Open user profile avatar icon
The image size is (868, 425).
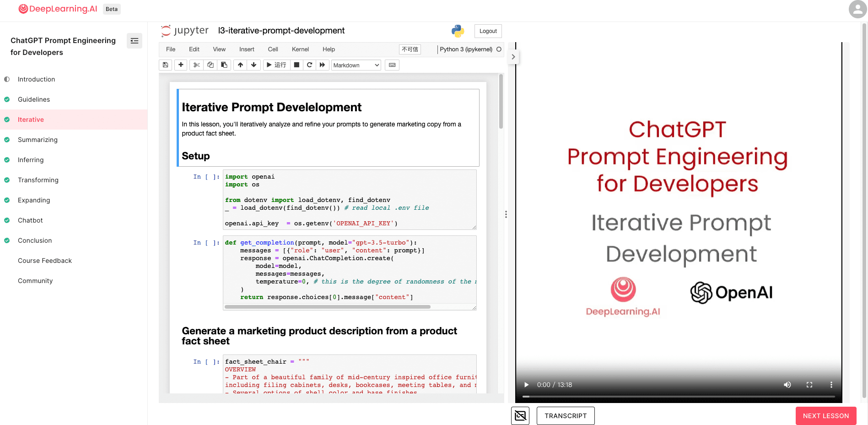[857, 9]
